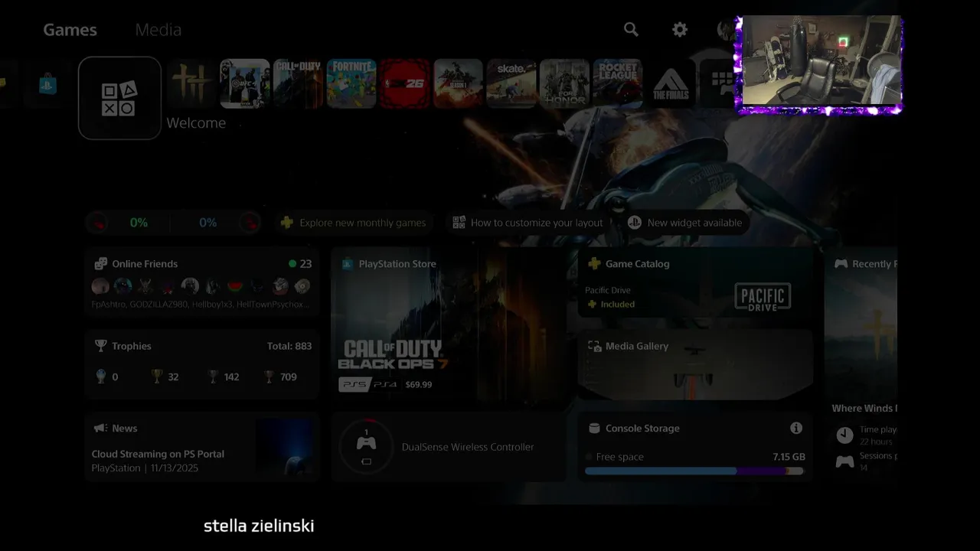The height and width of the screenshot is (551, 980).
Task: Launch the UFC game icon
Action: click(x=245, y=83)
